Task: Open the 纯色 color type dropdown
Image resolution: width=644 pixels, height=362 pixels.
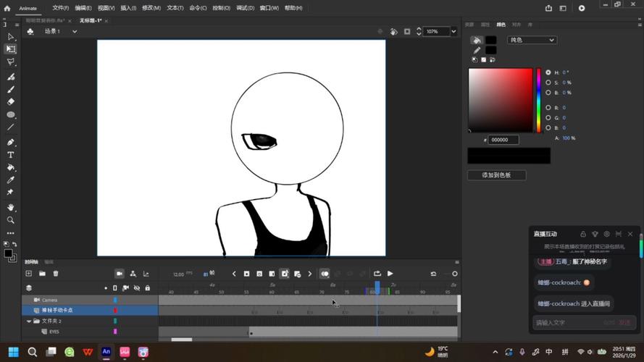Action: 532,40
